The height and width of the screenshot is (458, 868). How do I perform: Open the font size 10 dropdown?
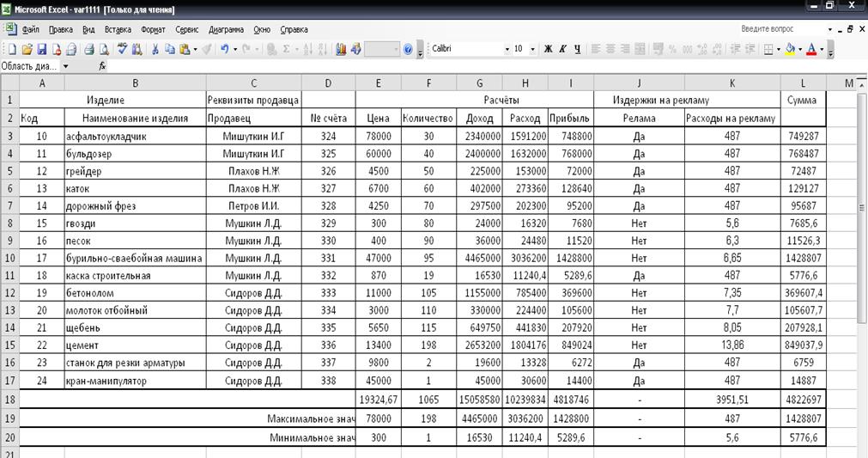click(x=532, y=49)
